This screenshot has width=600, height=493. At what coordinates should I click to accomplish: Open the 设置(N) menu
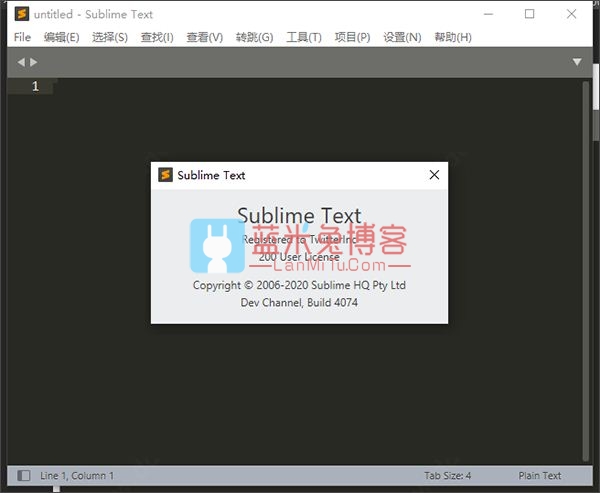[x=402, y=37]
